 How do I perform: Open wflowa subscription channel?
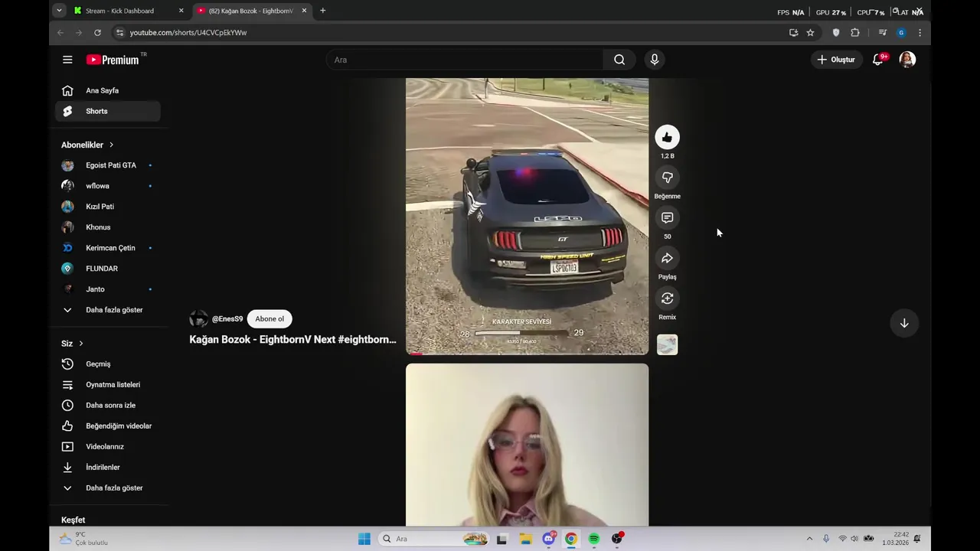108,186
